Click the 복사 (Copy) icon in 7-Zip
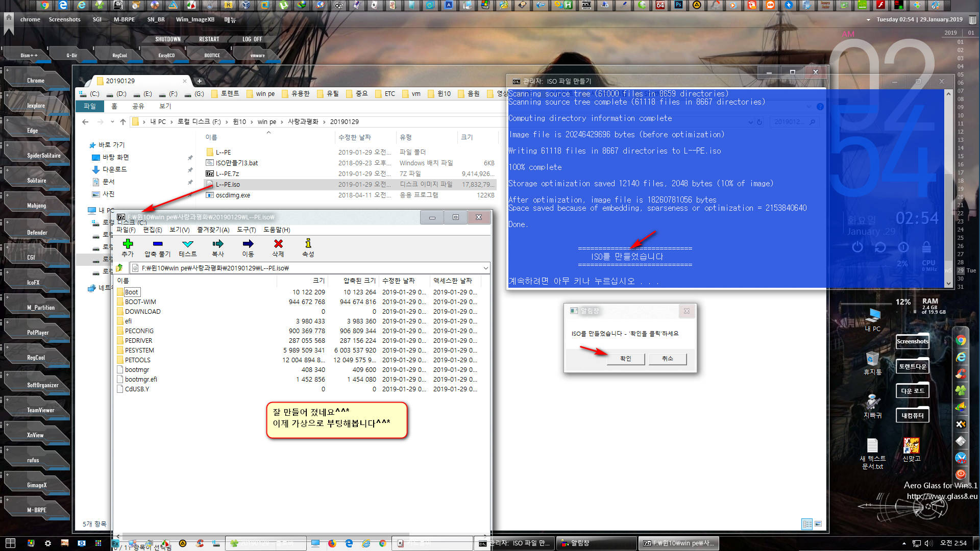This screenshot has width=980, height=551. [218, 247]
